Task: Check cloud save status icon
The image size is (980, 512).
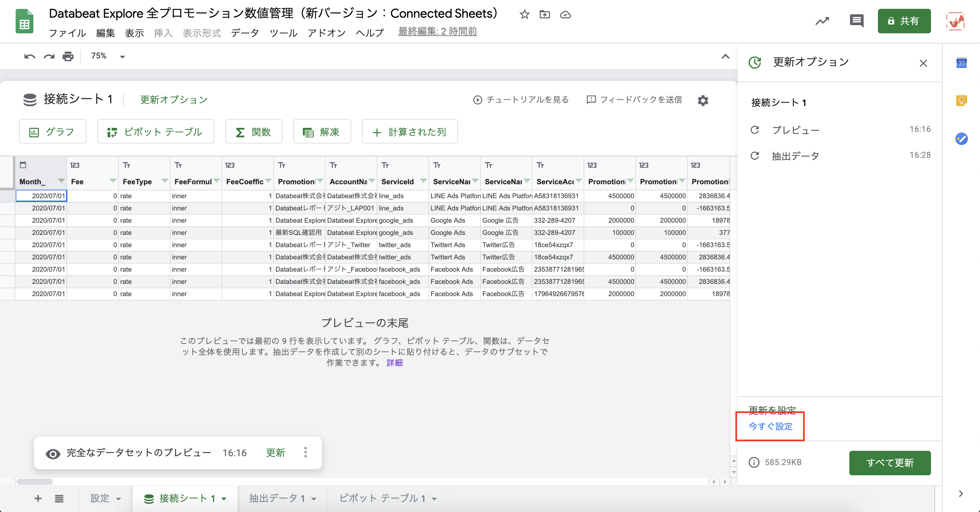Action: (565, 14)
